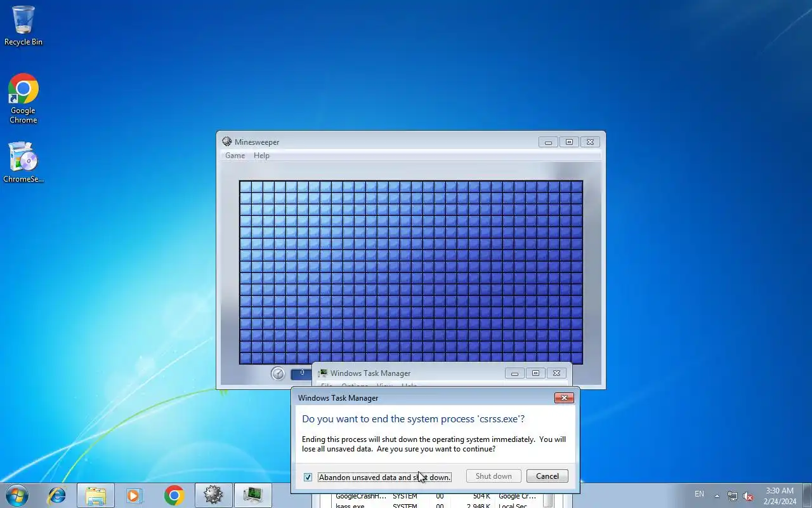Click the Task Manager process list scrollbar
The width and height of the screenshot is (812, 508).
point(548,500)
